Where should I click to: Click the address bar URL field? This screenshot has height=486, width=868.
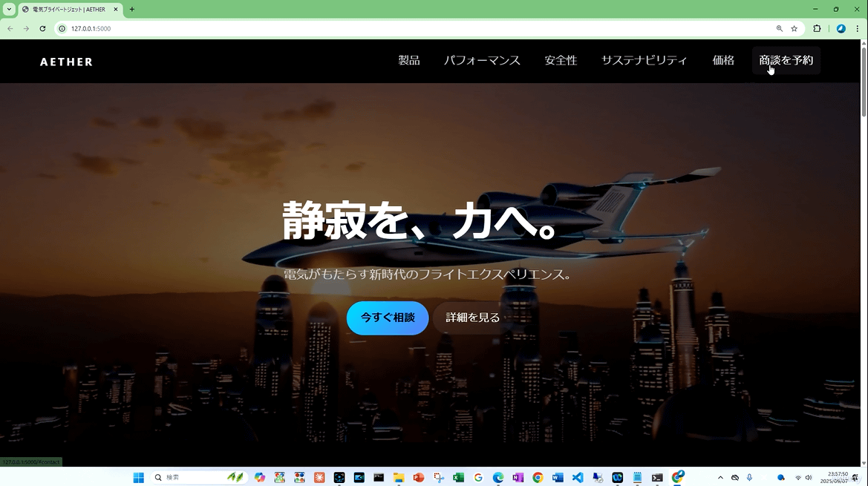click(x=371, y=28)
